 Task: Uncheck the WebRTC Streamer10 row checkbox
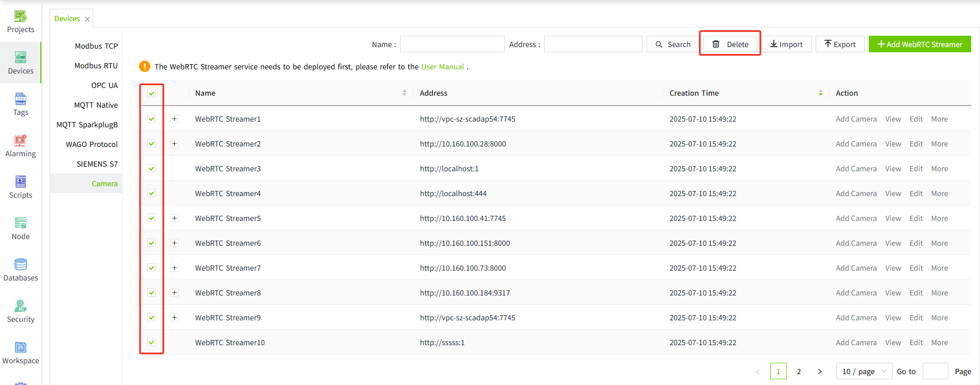(x=151, y=343)
